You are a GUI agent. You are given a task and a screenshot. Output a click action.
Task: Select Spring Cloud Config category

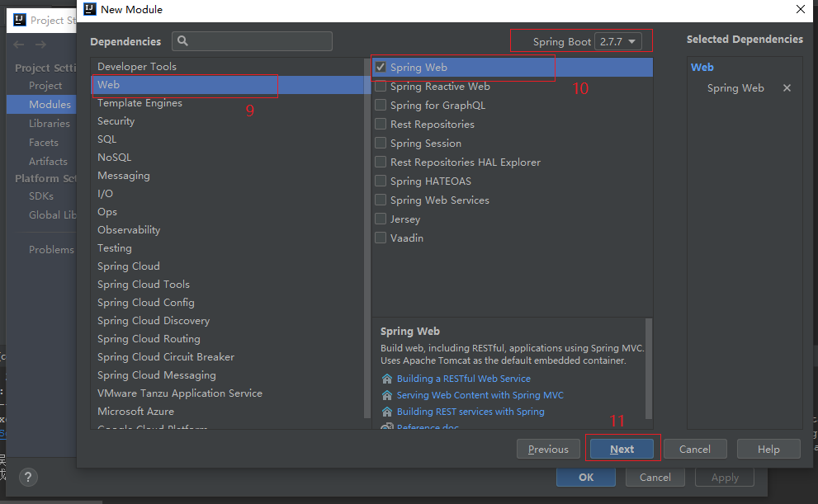click(x=145, y=303)
